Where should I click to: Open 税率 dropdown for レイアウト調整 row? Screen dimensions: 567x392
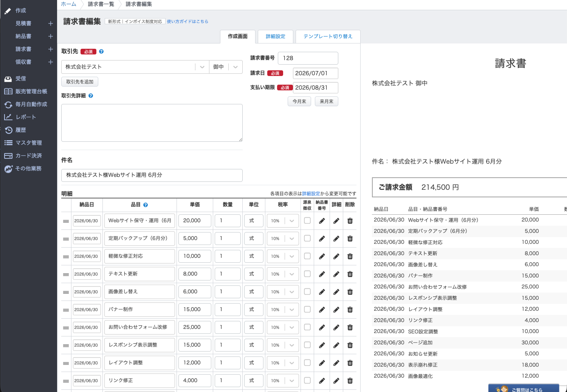(x=283, y=363)
